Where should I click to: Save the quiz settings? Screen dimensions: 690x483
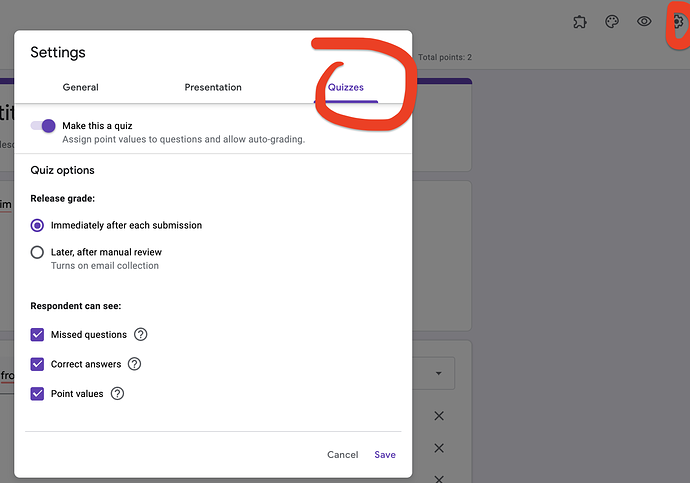(x=385, y=455)
